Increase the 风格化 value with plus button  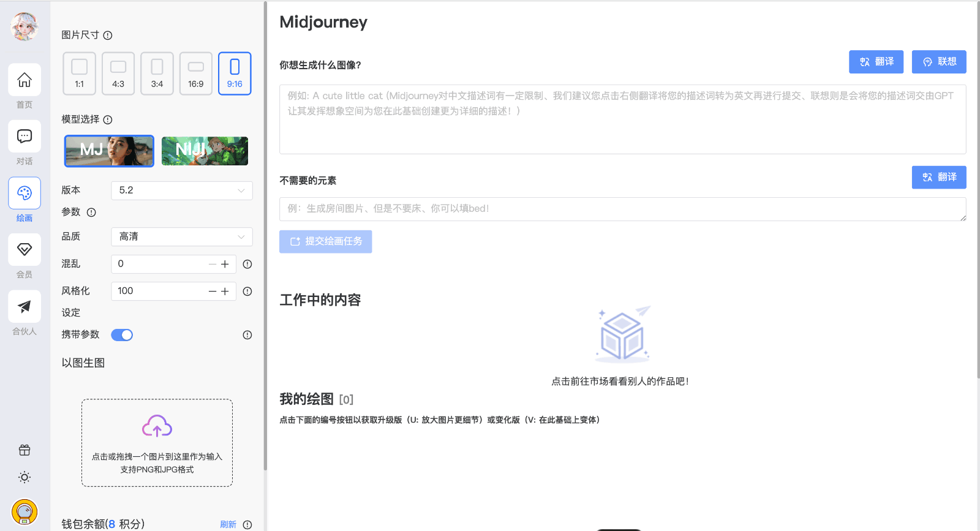coord(225,292)
